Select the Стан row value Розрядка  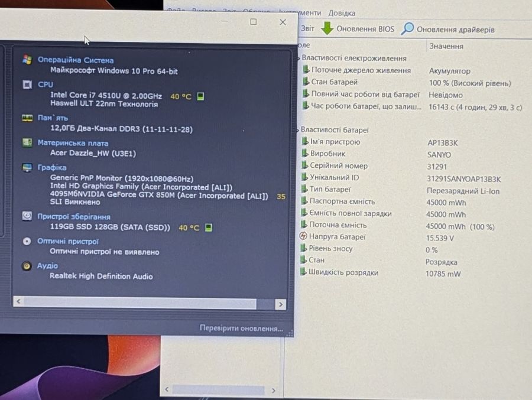[441, 262]
